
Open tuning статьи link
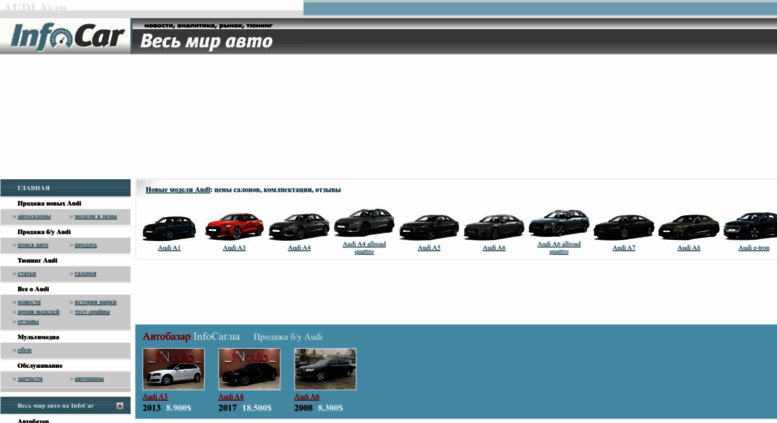27,273
